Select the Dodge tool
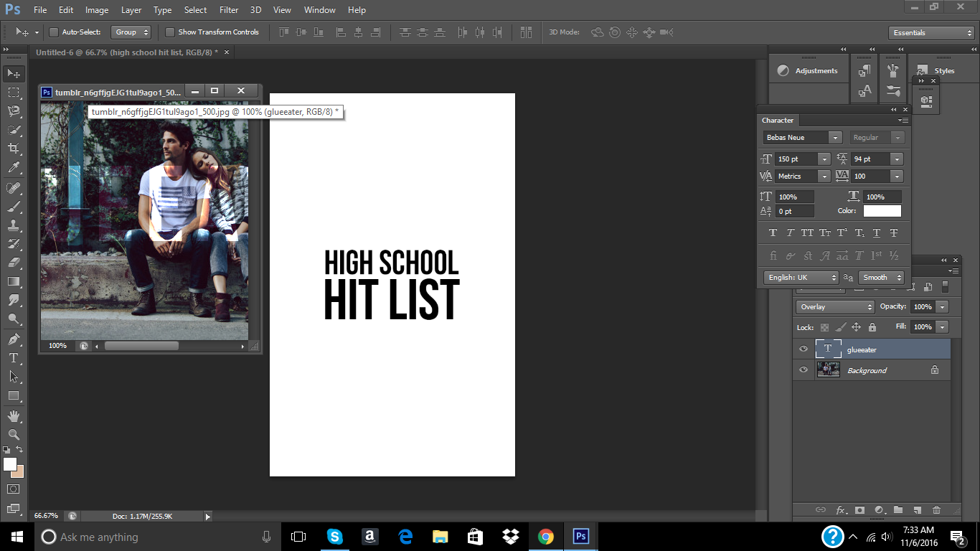980x551 pixels. [14, 319]
